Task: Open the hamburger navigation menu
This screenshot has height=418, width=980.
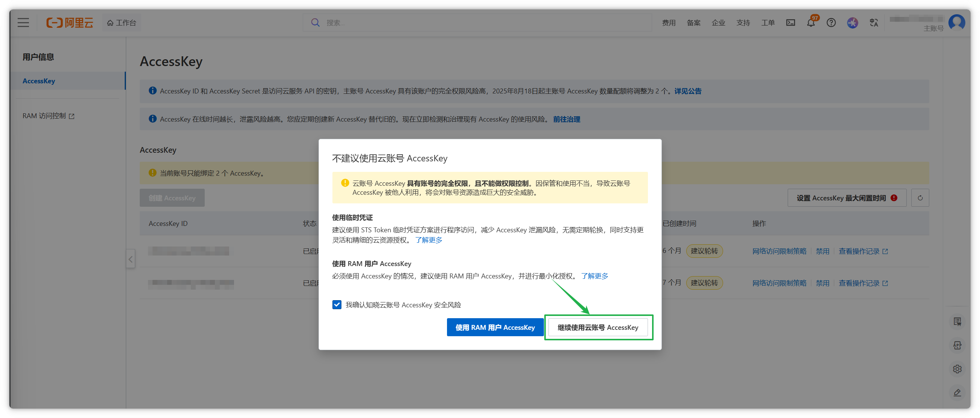Action: coord(23,23)
